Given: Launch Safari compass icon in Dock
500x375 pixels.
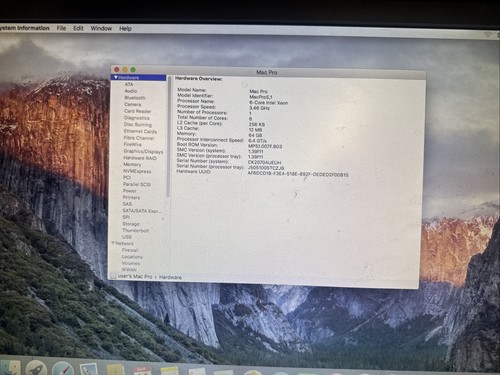Looking at the screenshot, I should (63, 369).
